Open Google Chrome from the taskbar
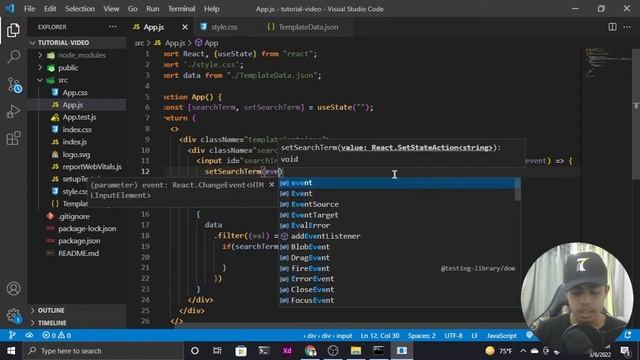This screenshot has height=360, width=640. pyautogui.click(x=310, y=351)
